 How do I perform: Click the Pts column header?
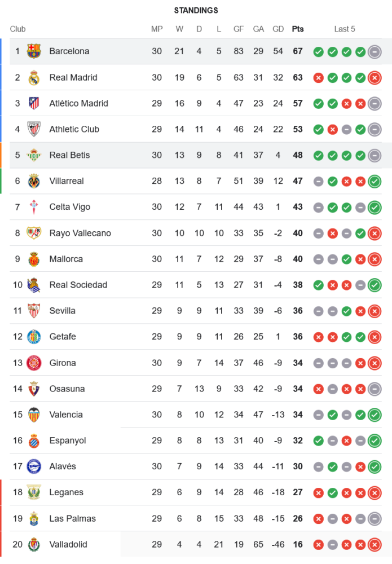[x=297, y=29]
